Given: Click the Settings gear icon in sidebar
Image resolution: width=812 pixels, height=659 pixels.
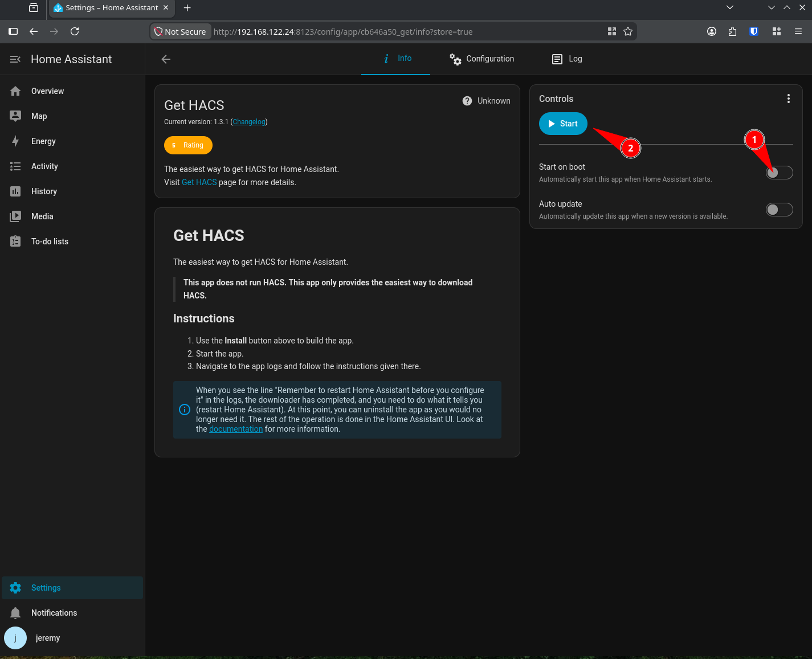Looking at the screenshot, I should pos(15,588).
